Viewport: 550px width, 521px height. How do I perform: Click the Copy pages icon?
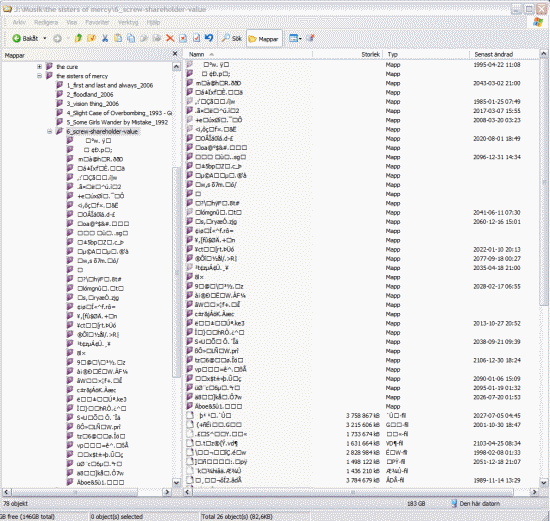pyautogui.click(x=131, y=38)
